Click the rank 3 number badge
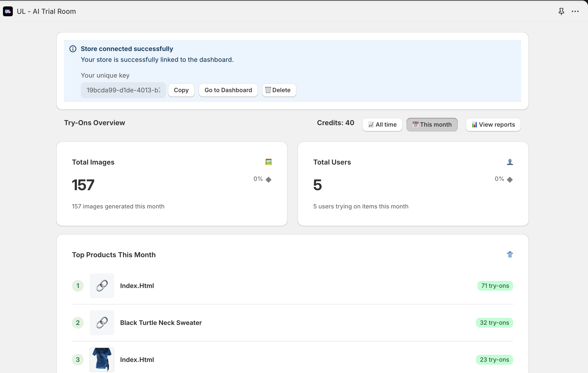The image size is (588, 373). pyautogui.click(x=78, y=360)
